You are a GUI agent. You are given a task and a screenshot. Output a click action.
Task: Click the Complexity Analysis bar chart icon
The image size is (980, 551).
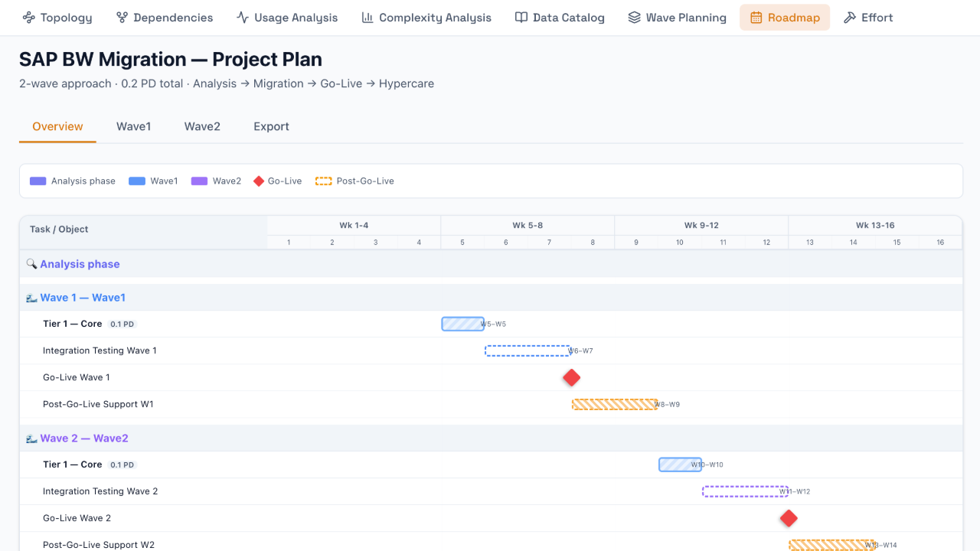[367, 18]
